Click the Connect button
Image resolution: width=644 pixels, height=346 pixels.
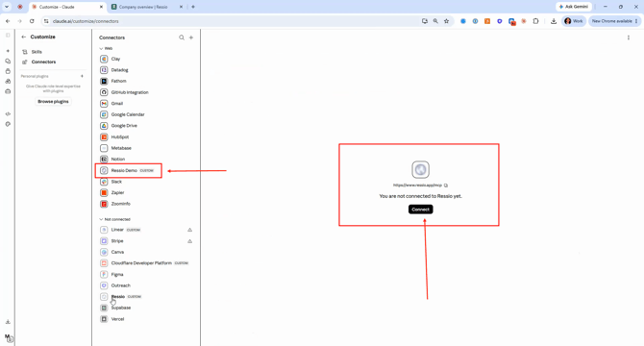click(420, 210)
